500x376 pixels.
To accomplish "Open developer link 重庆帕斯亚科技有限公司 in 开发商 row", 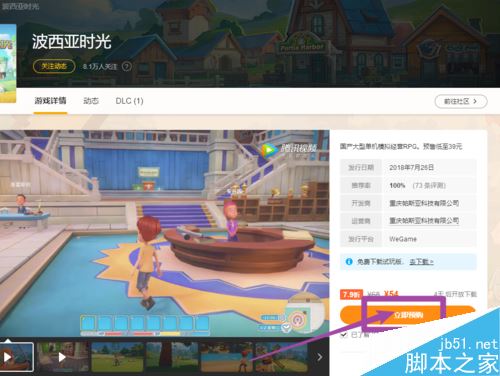I will click(424, 203).
